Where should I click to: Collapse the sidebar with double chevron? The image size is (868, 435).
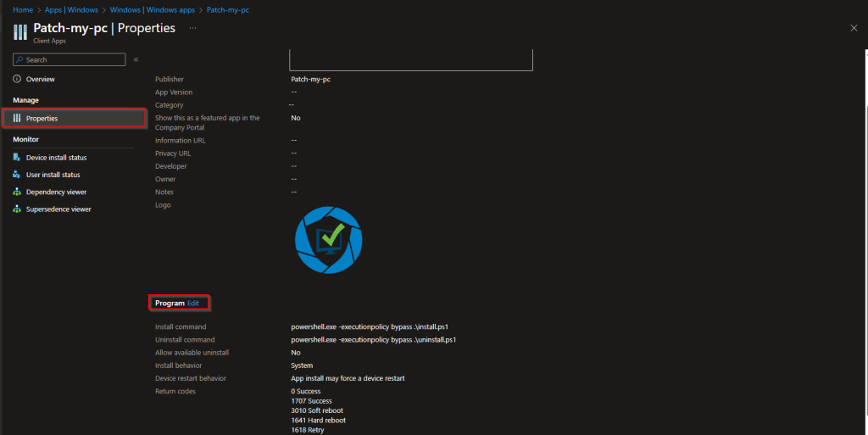tap(136, 59)
